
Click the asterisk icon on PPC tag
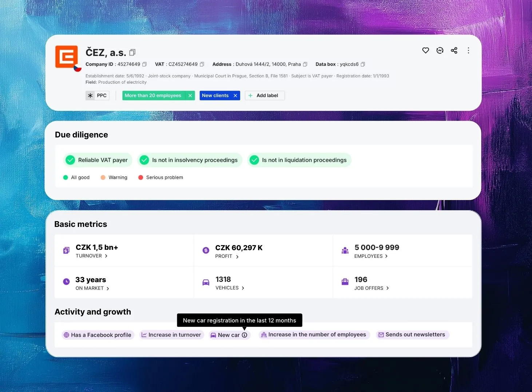90,96
